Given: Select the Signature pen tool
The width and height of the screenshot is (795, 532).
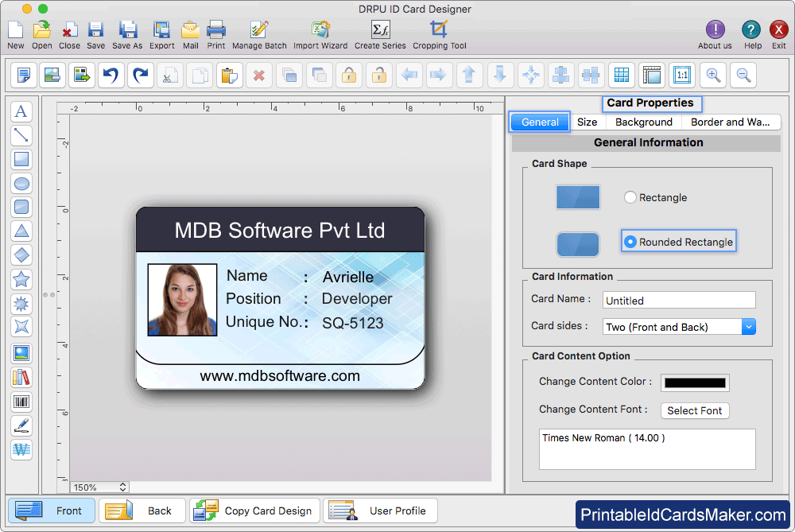Looking at the screenshot, I should [x=21, y=425].
